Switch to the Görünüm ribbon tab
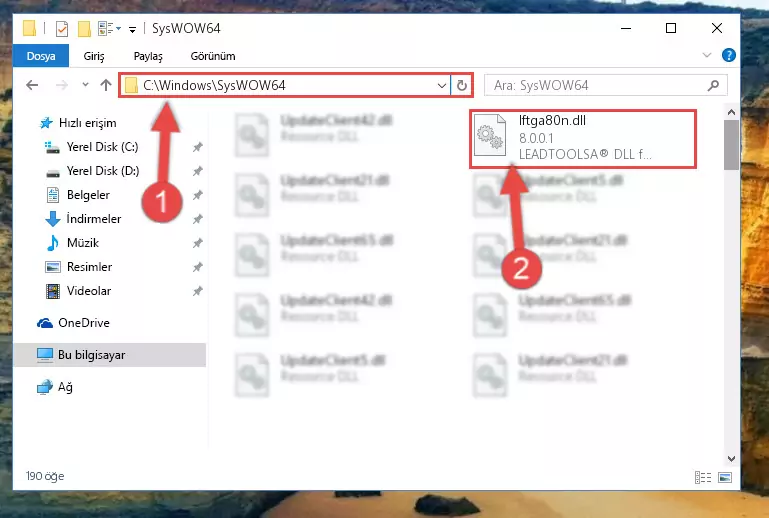Viewport: 769px width, 518px height. (213, 56)
